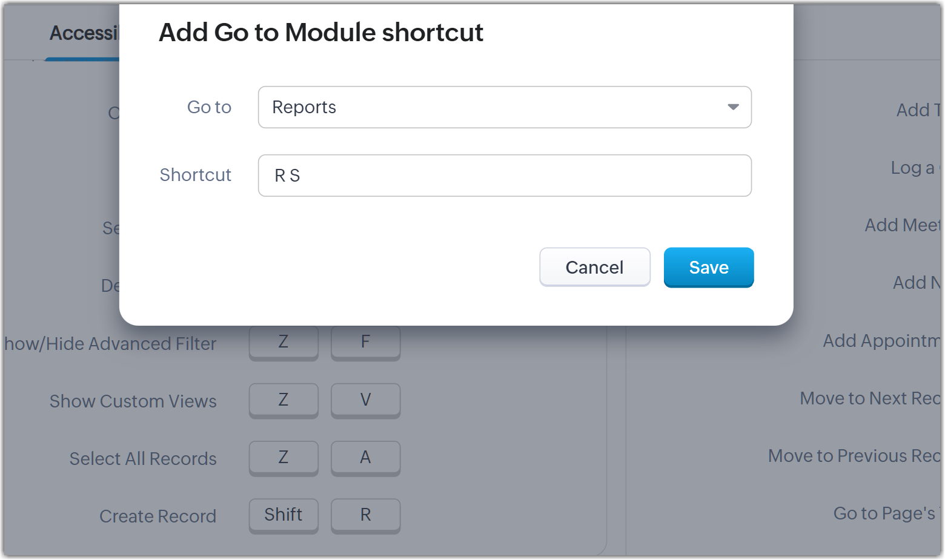Select the Select All Records label
Screen dimensions: 945x560
[143, 459]
